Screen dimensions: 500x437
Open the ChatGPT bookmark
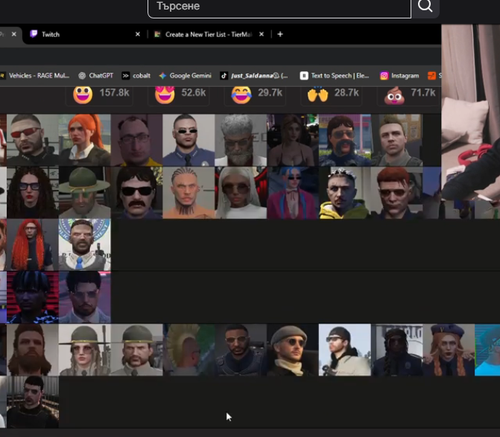96,76
